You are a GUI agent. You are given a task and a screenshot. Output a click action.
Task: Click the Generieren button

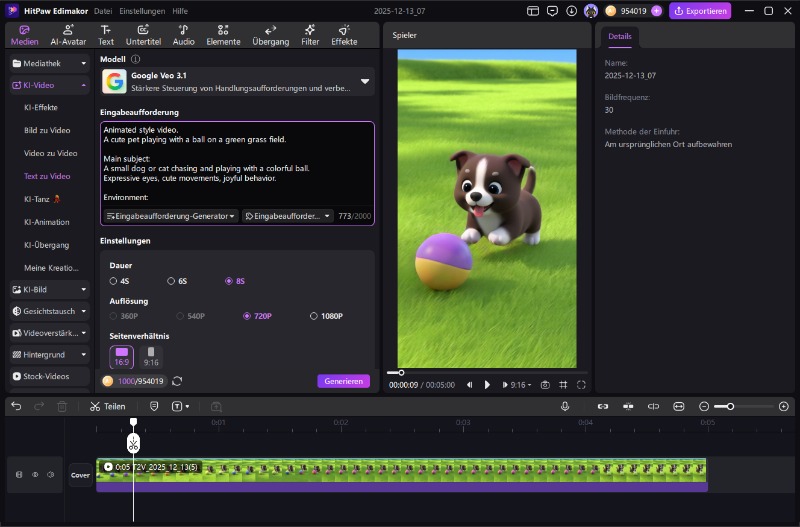point(343,381)
